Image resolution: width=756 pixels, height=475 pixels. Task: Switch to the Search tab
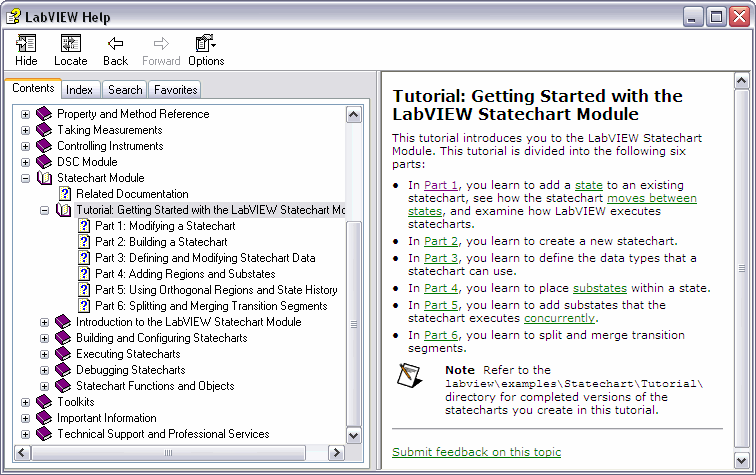point(125,90)
